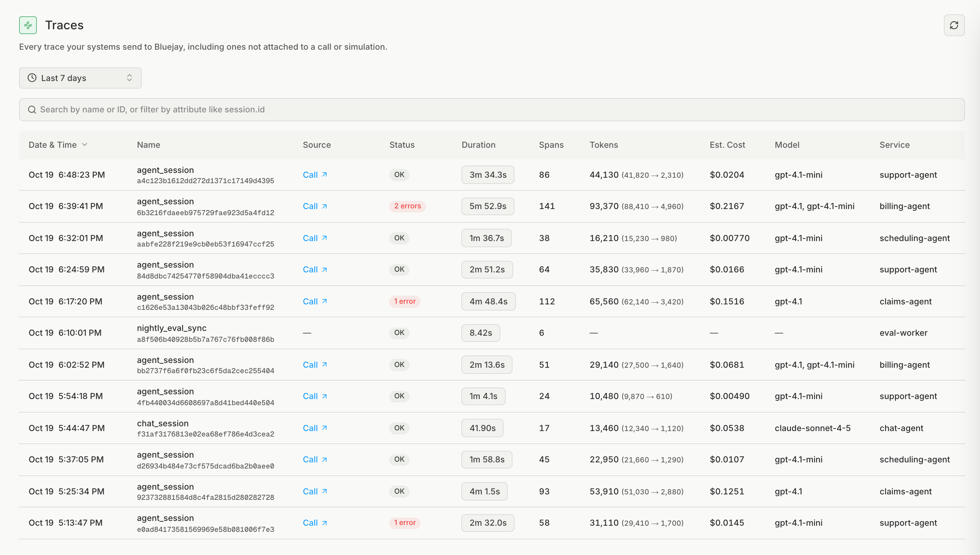Open the Call link for the 6:24:59 PM trace
The image size is (980, 555).
point(315,269)
